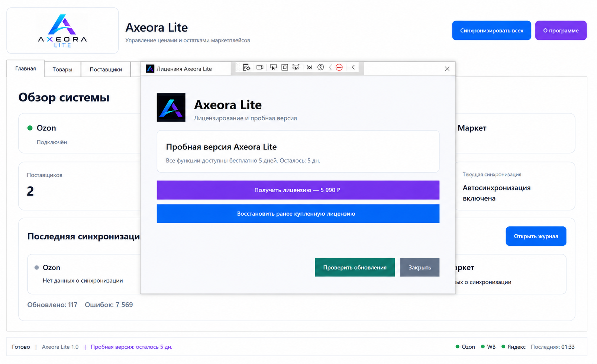Click the Поставщиков count value 2
Screen dimensions: 597x364
click(30, 191)
